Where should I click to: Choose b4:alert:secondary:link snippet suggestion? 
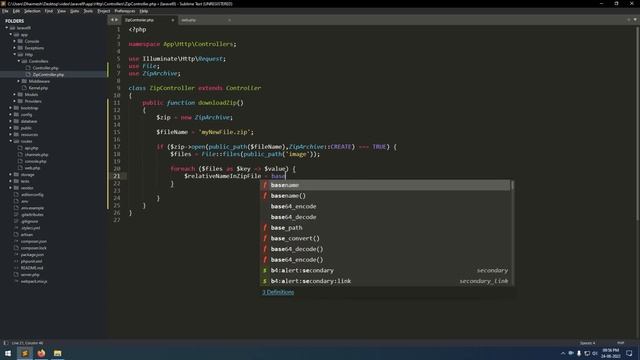coord(385,281)
